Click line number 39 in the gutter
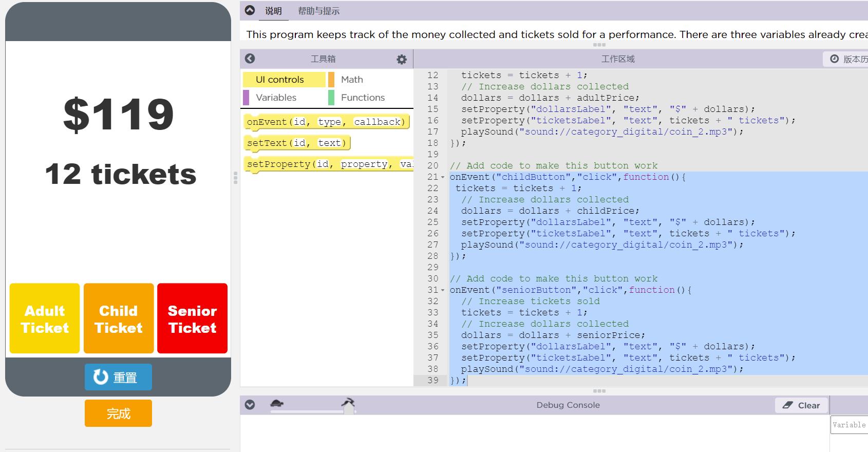Screen dimensions: 868x452 point(433,380)
